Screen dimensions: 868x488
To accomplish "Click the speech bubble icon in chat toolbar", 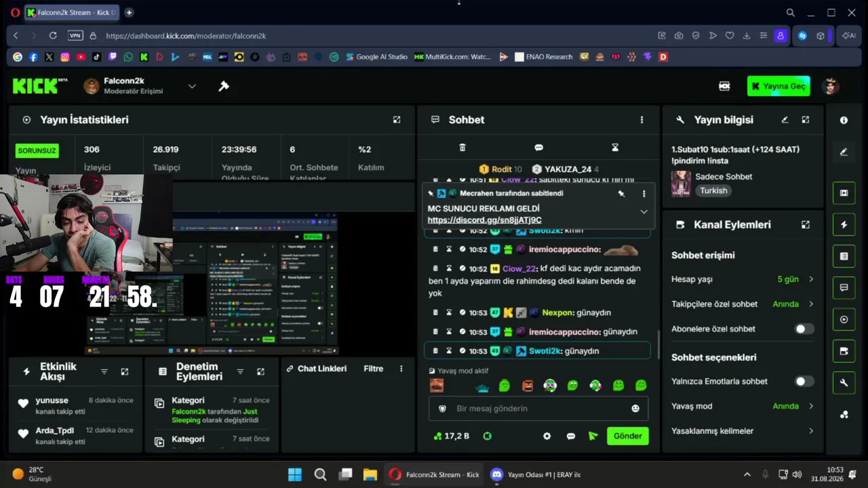I will [x=538, y=147].
